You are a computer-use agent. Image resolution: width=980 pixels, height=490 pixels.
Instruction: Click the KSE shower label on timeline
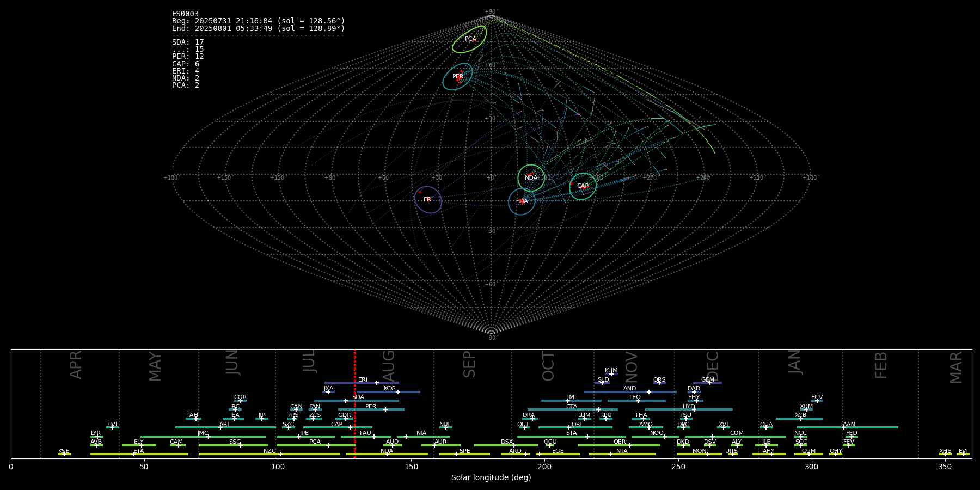coord(64,451)
